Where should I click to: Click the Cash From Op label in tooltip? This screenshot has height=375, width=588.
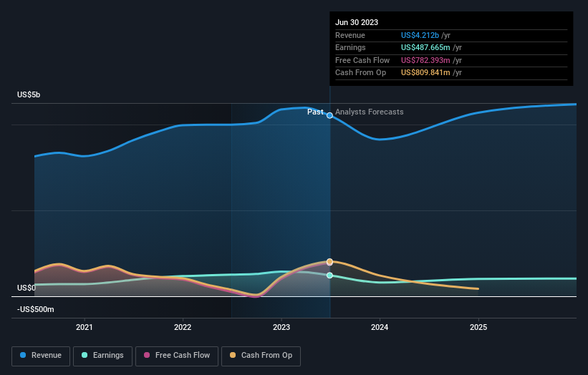click(x=360, y=73)
